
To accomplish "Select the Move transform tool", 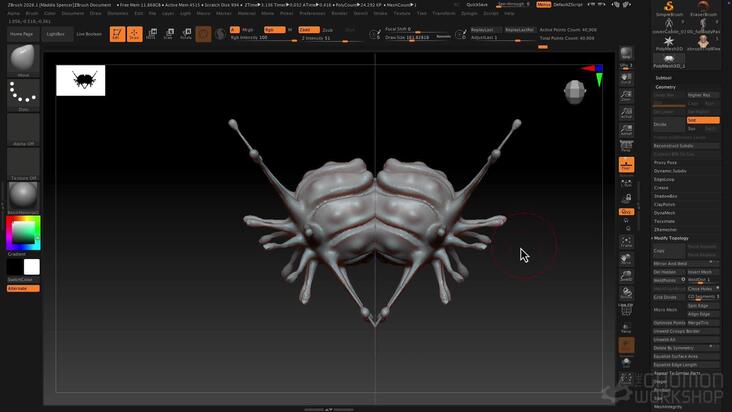I will pos(151,34).
